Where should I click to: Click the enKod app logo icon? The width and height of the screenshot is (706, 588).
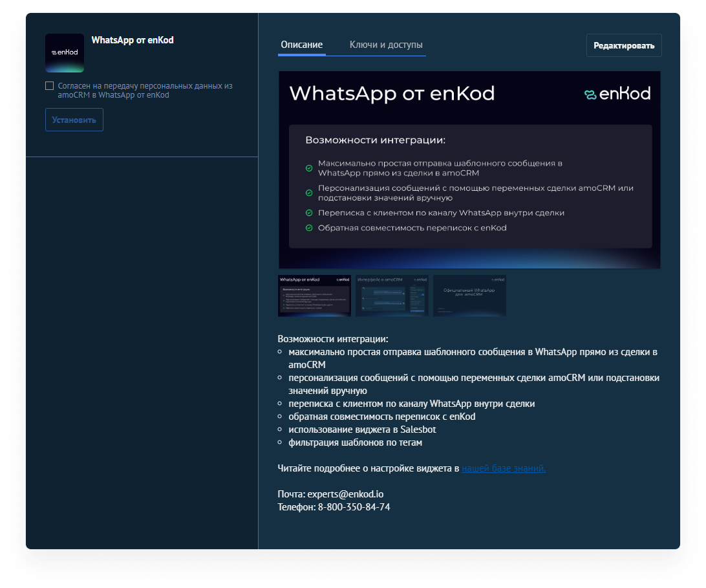pos(65,52)
